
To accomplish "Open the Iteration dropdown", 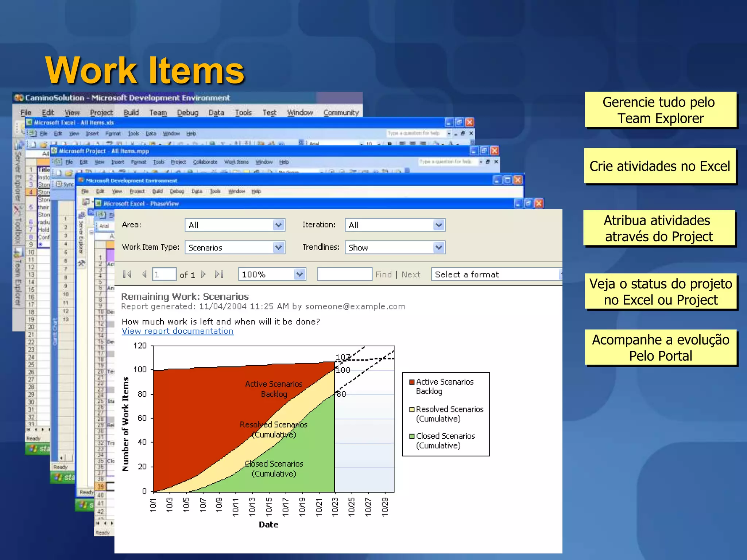I will [x=439, y=225].
